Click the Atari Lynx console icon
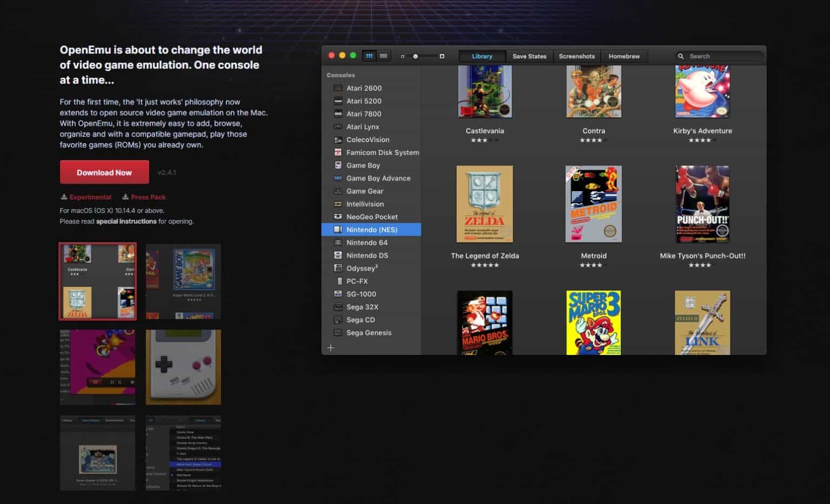 coord(338,127)
